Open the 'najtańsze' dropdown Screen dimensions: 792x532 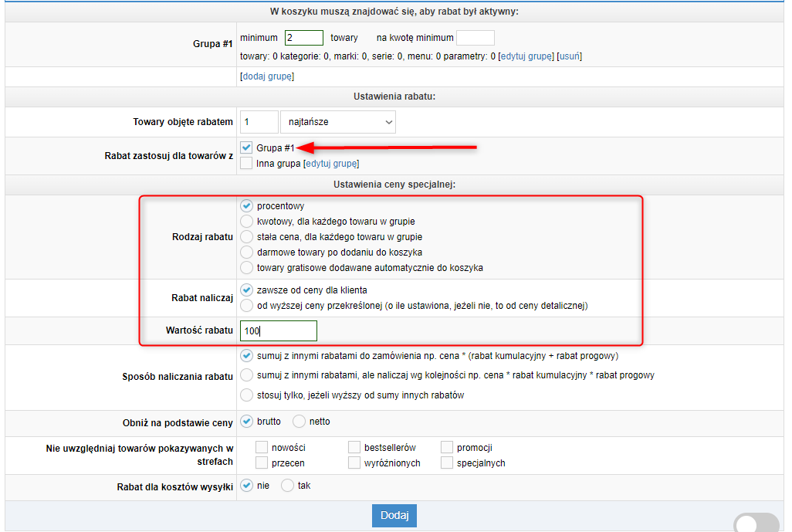(338, 122)
